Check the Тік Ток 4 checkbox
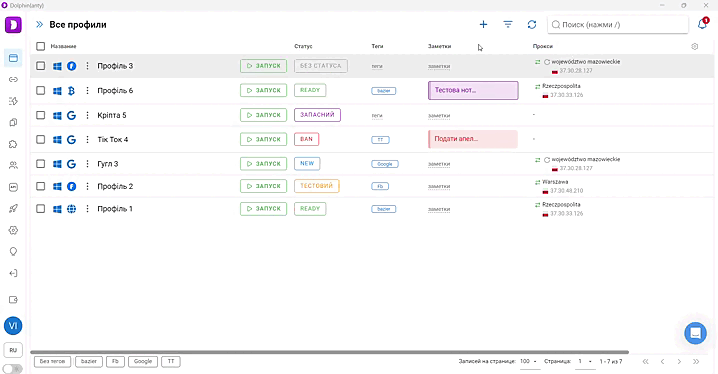718x374 pixels. [x=41, y=139]
